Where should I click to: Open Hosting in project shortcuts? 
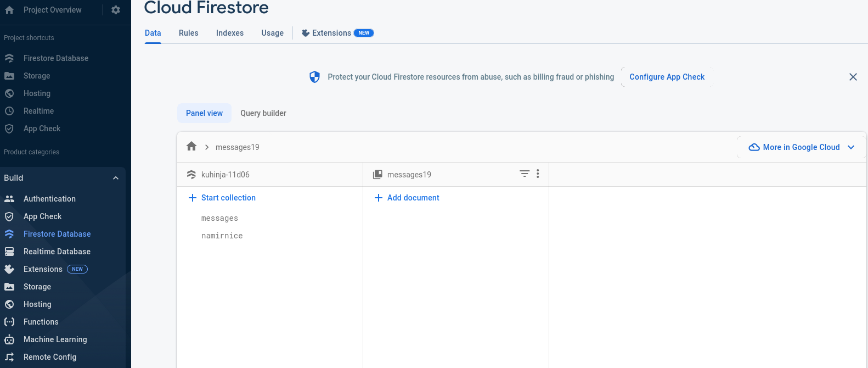[x=37, y=93]
